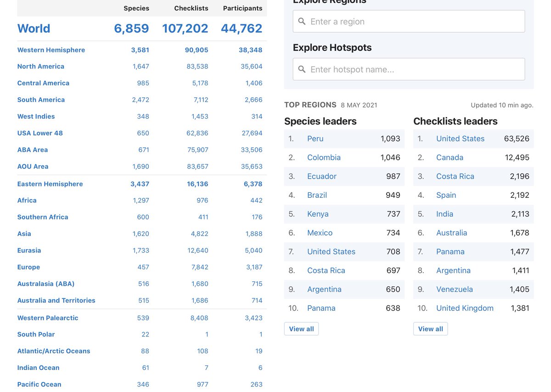
Task: Click the search icon in hotspot field
Action: click(302, 69)
